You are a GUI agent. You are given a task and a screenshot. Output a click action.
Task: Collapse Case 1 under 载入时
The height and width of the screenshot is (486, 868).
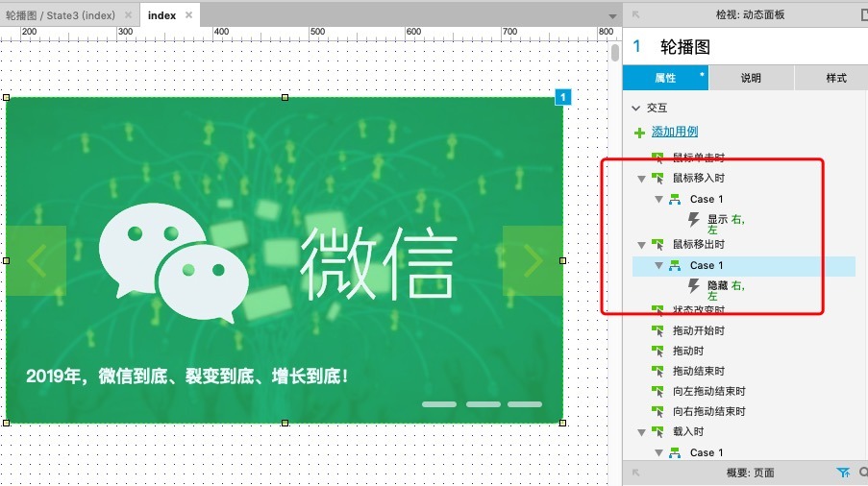click(x=658, y=452)
